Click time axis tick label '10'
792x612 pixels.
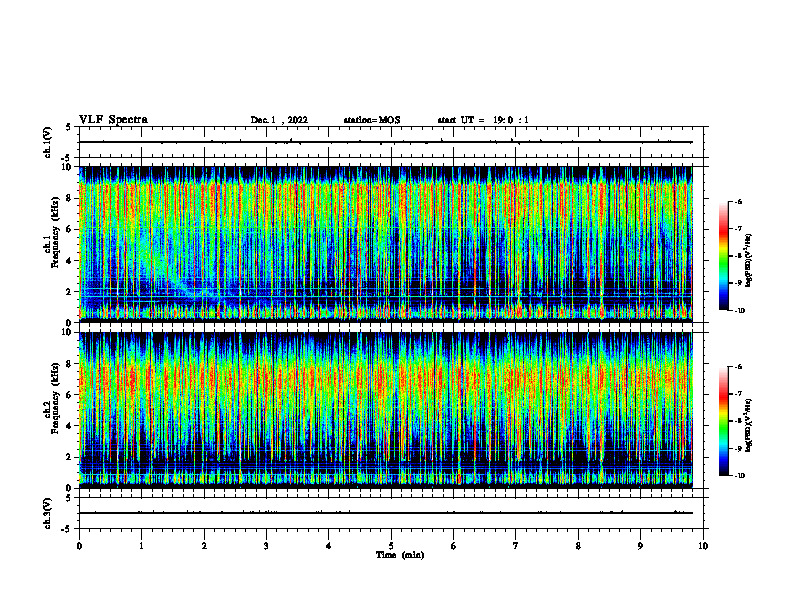703,546
